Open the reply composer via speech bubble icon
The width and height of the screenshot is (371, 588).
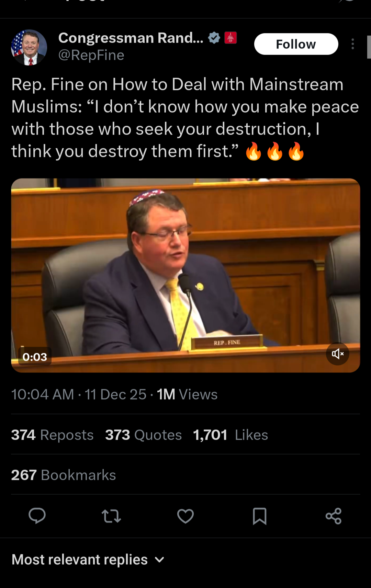click(x=37, y=516)
